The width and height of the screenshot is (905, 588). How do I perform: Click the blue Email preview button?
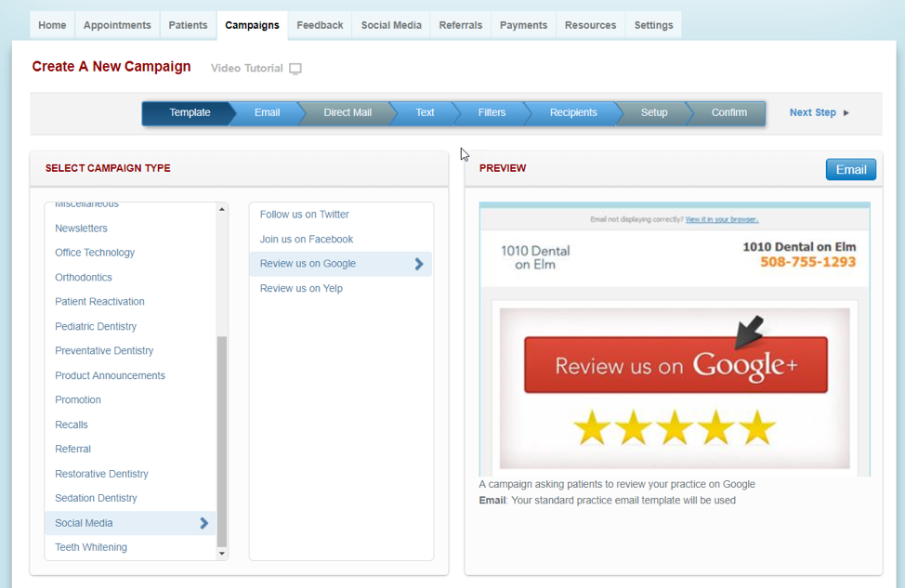point(851,170)
